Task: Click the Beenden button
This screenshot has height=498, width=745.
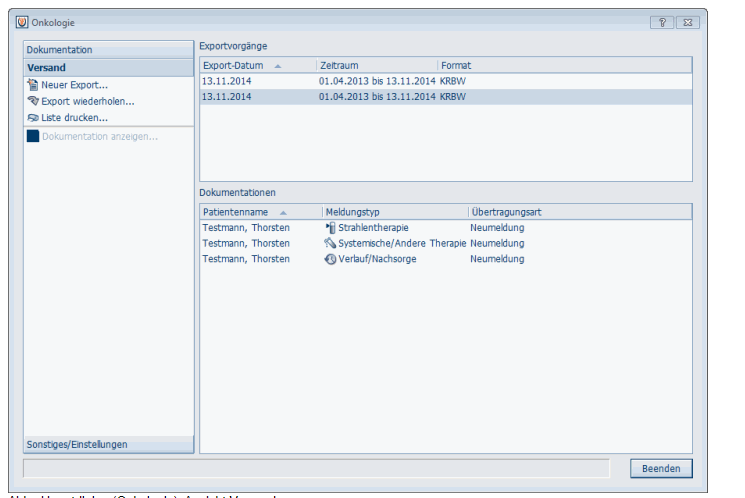Action: tap(661, 469)
